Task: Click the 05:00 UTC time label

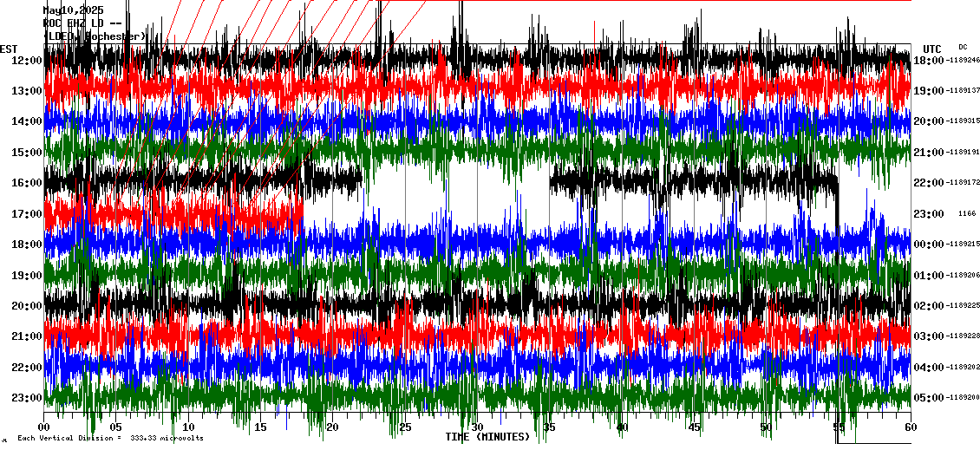Action: click(930, 398)
